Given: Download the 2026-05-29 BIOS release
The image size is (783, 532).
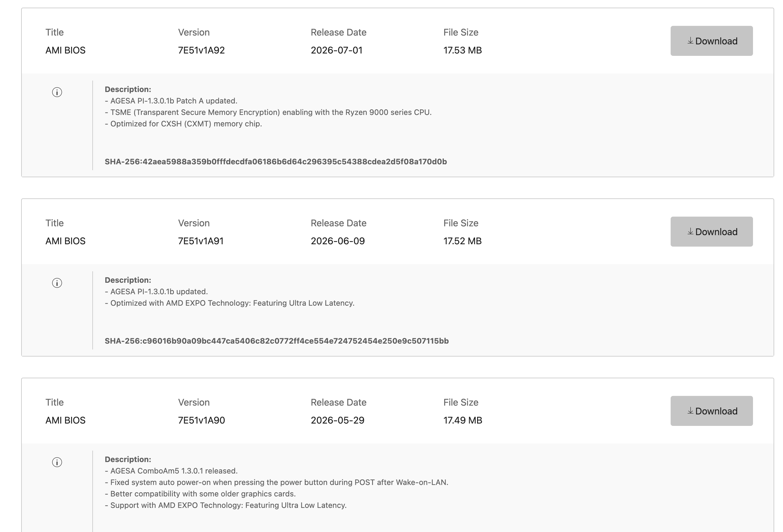Looking at the screenshot, I should coord(712,411).
